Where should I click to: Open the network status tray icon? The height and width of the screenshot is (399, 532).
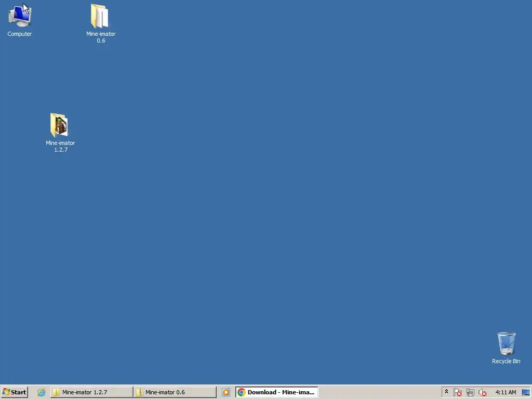point(470,392)
